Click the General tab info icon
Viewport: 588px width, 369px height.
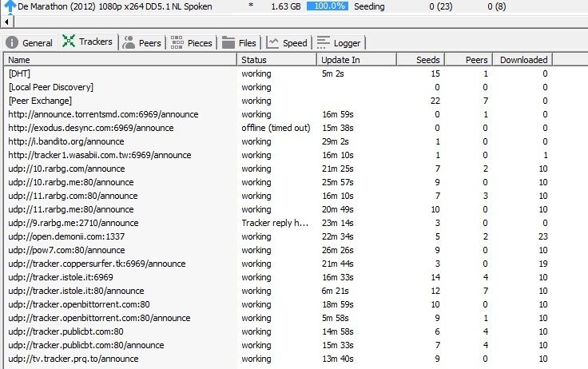(12, 42)
